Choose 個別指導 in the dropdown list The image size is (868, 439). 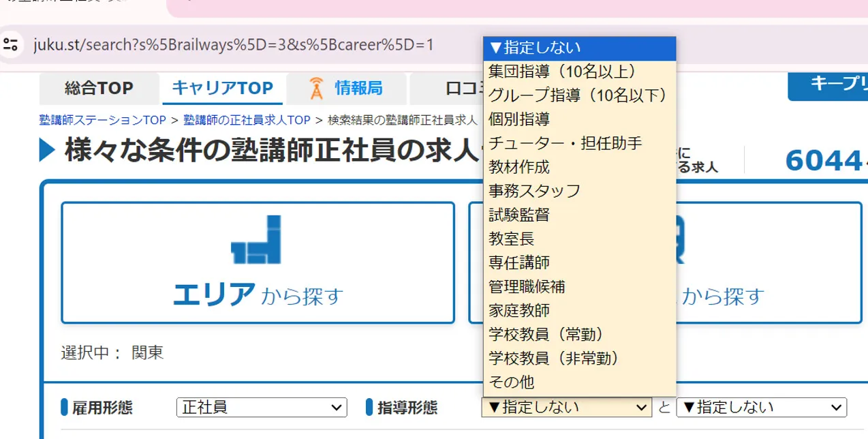pos(519,119)
